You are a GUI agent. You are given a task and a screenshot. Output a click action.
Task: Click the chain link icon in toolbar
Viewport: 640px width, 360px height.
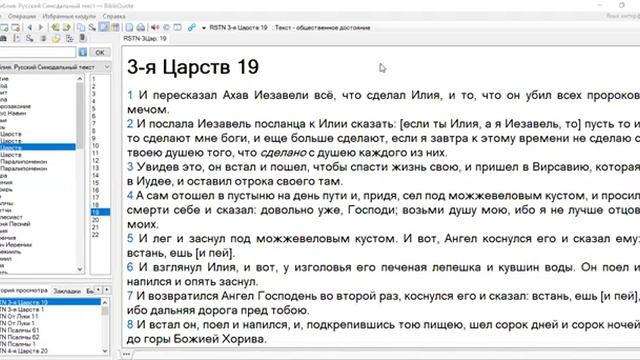pyautogui.click(x=191, y=27)
